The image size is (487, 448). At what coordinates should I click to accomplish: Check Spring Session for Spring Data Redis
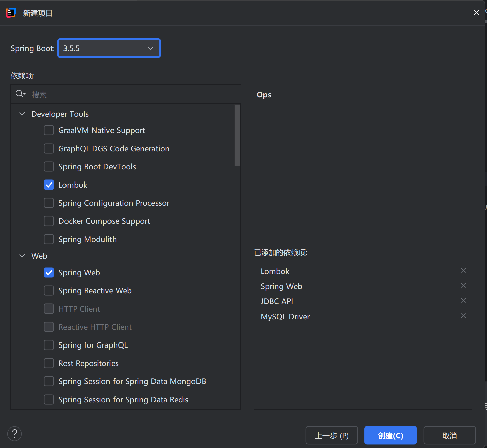(49, 399)
